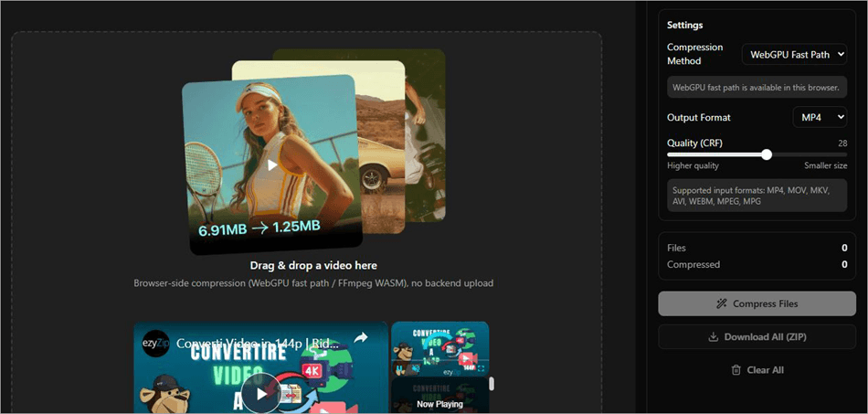Click the 'Now Playing' playlist thumbnail

[x=439, y=396]
